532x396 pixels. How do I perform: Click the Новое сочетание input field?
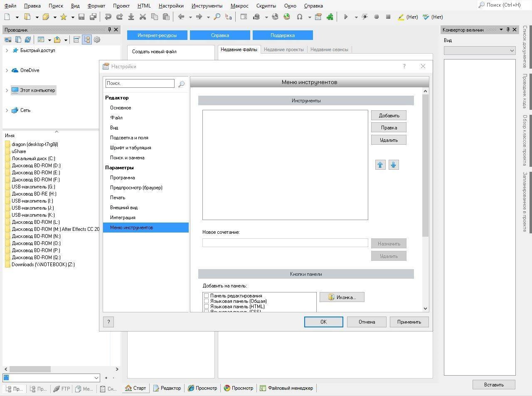click(x=285, y=243)
